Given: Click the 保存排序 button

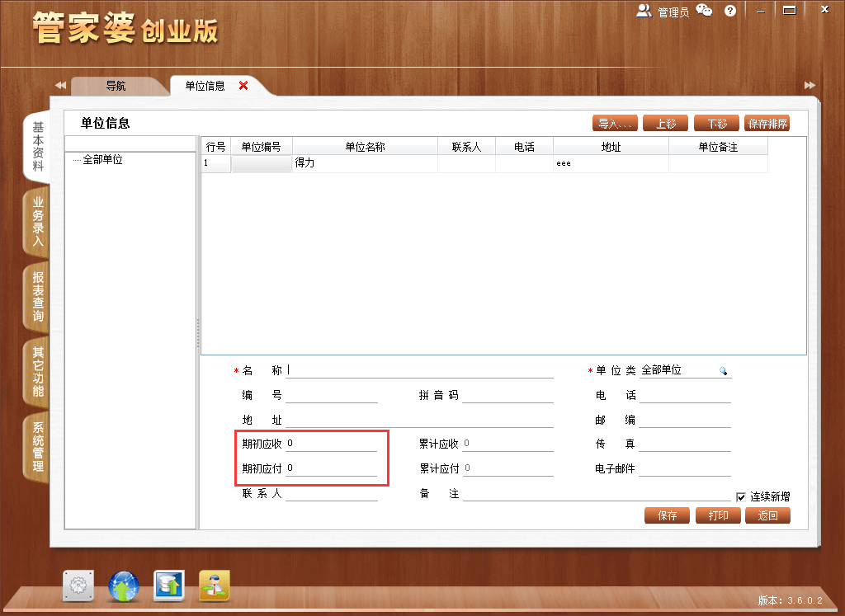Looking at the screenshot, I should [x=767, y=123].
